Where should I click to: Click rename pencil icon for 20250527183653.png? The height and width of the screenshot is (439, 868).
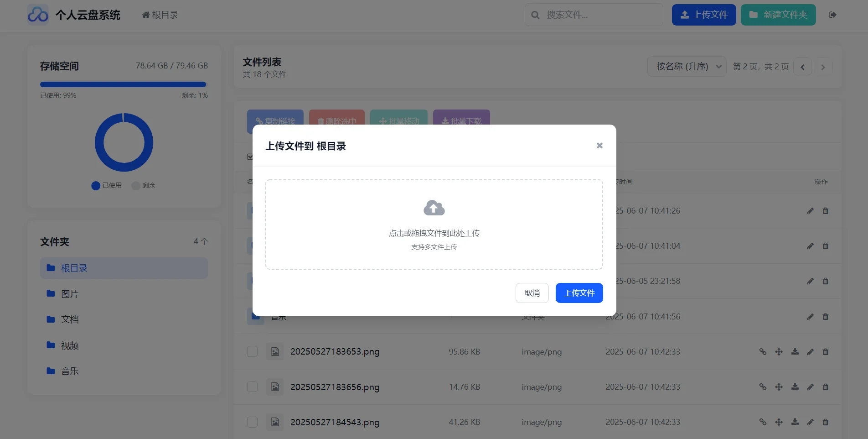tap(810, 351)
